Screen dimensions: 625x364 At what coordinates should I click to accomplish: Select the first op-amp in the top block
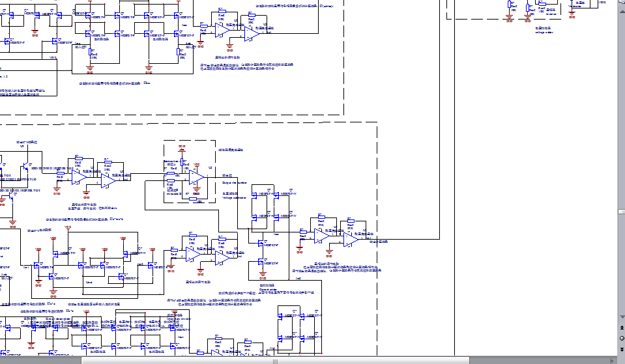222,29
